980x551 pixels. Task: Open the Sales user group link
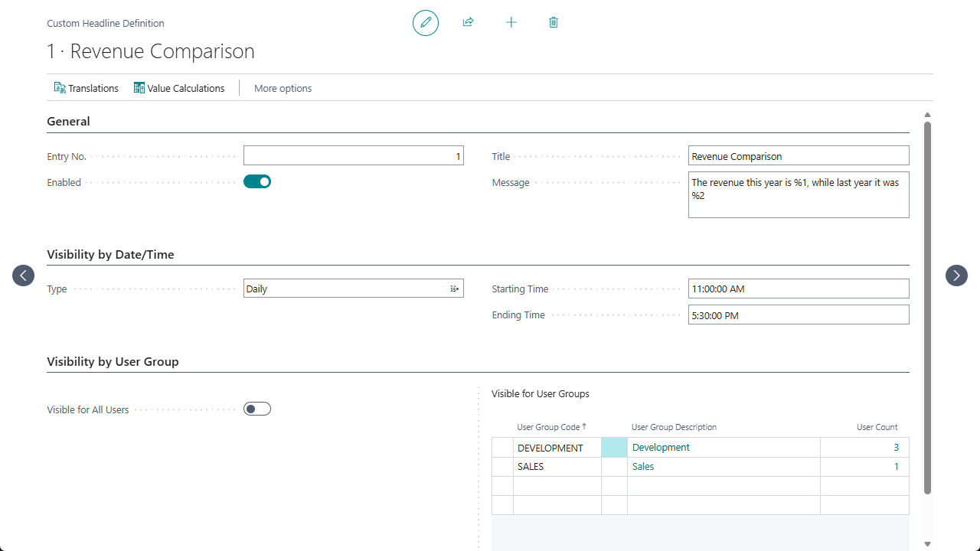(643, 466)
